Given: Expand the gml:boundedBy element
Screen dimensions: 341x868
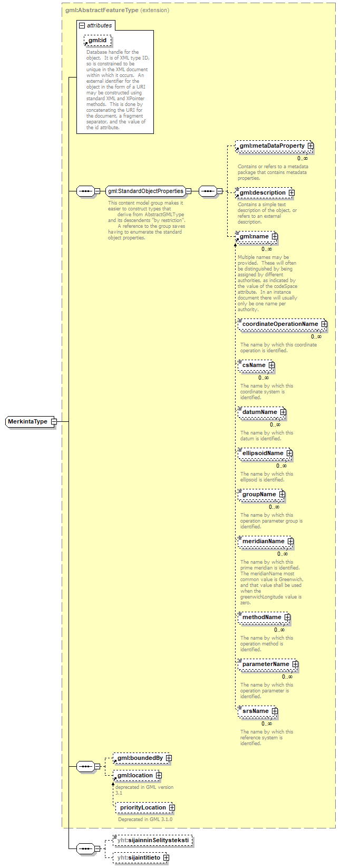Looking at the screenshot, I should pos(169,758).
